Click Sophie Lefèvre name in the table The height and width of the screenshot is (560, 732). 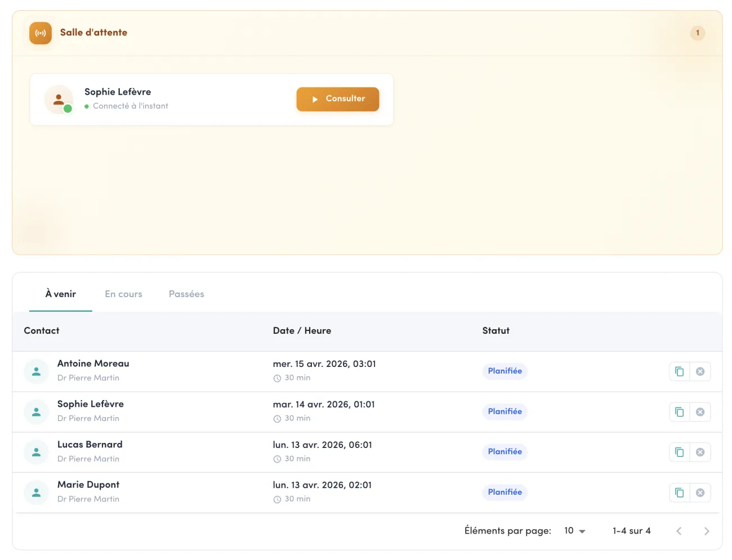(x=91, y=404)
